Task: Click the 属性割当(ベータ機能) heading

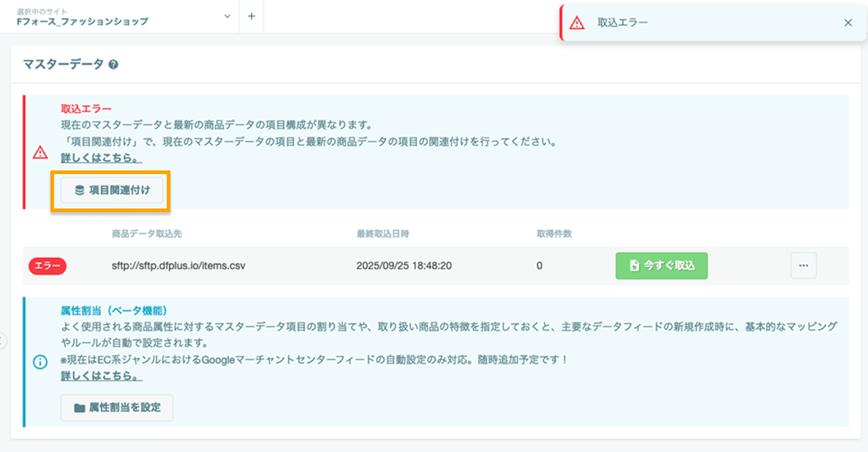Action: coord(114,310)
